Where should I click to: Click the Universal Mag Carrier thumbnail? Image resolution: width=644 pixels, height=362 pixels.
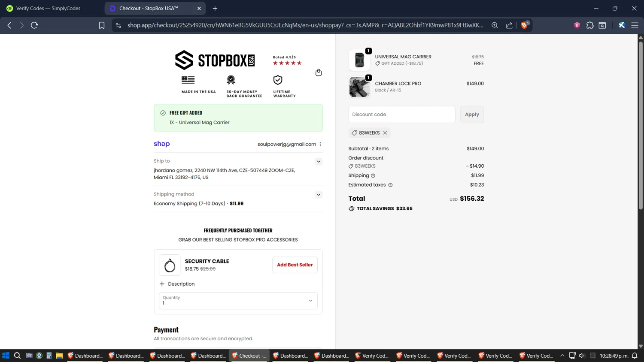pos(359,60)
